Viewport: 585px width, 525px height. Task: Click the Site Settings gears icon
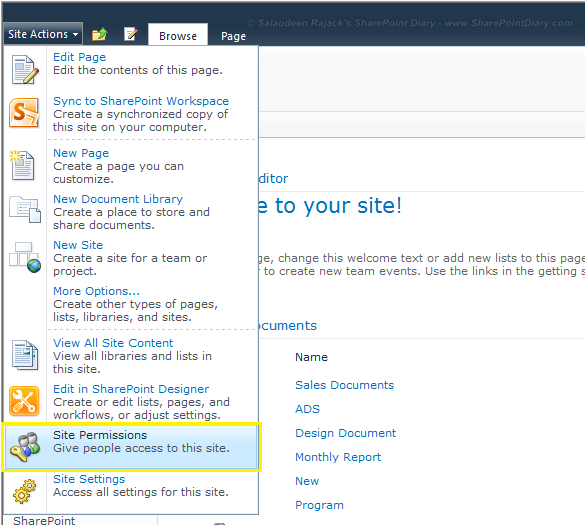[25, 491]
